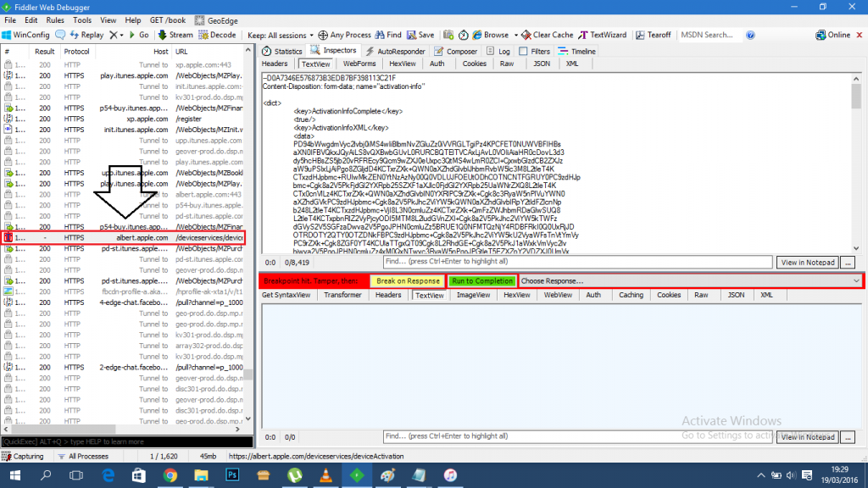868x488 pixels.
Task: Open the Log tab
Action: tap(498, 51)
